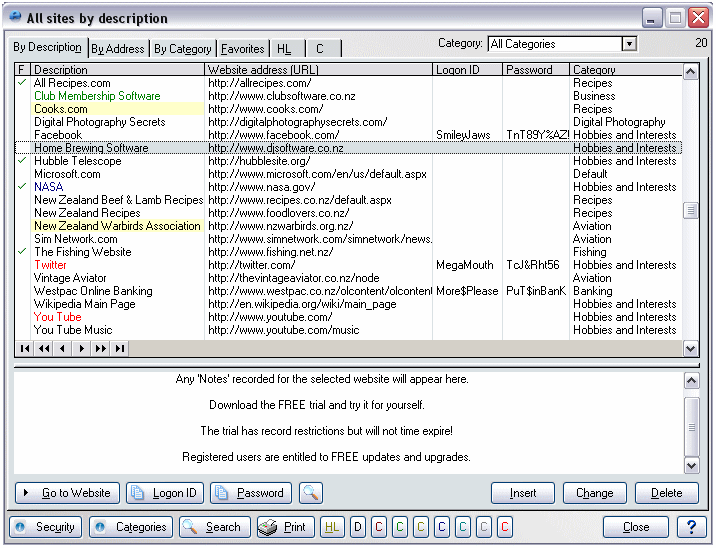Select the New Zealand Warbirds Association row
The height and width of the screenshot is (548, 716).
(x=349, y=226)
